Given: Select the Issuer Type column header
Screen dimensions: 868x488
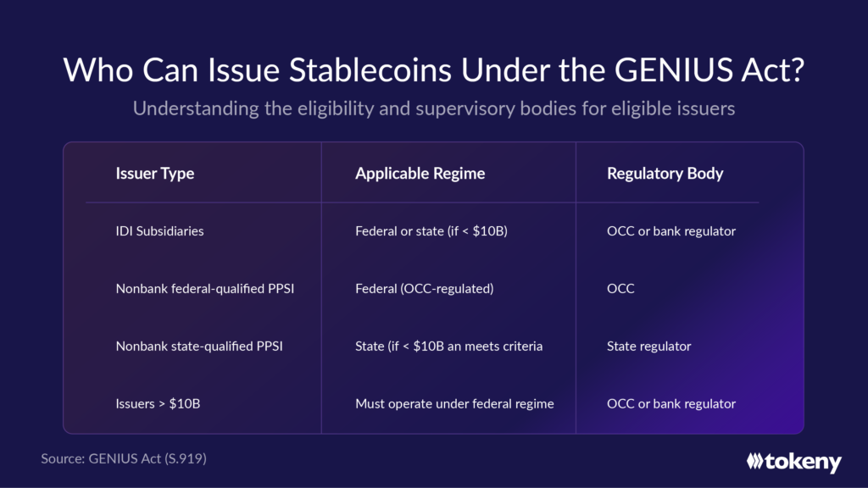Looking at the screenshot, I should tap(155, 173).
